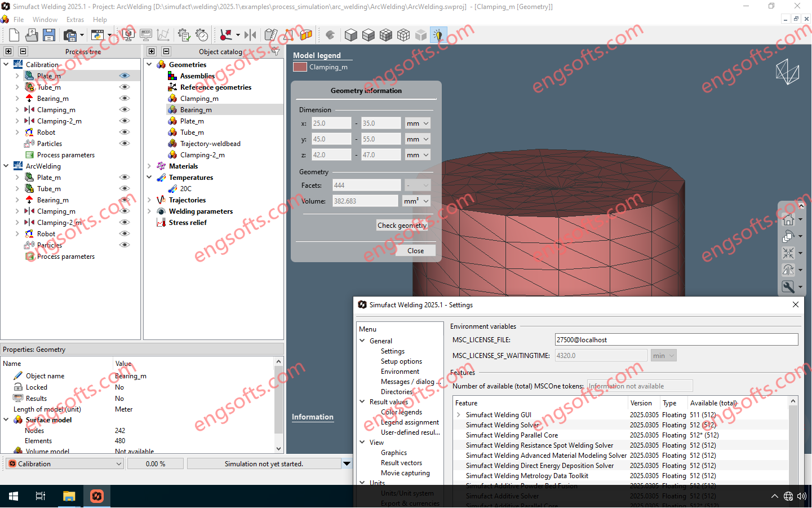The image size is (812, 508).
Task: Open the Window menu
Action: click(x=45, y=20)
